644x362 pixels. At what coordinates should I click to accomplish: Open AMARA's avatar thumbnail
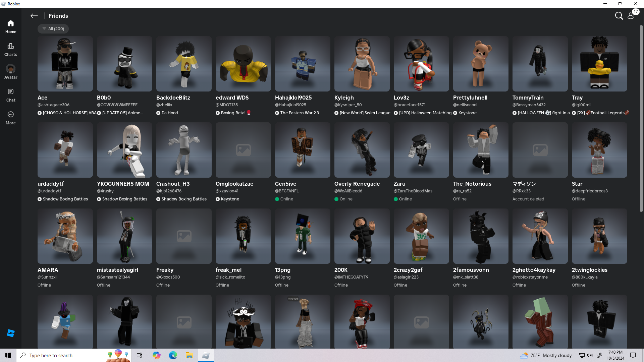coord(65,236)
